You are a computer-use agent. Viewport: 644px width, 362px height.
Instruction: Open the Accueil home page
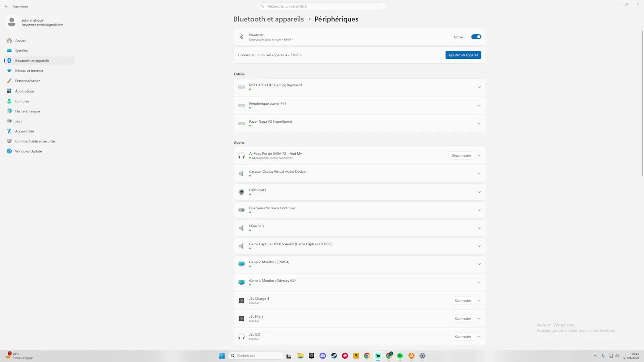39,41
